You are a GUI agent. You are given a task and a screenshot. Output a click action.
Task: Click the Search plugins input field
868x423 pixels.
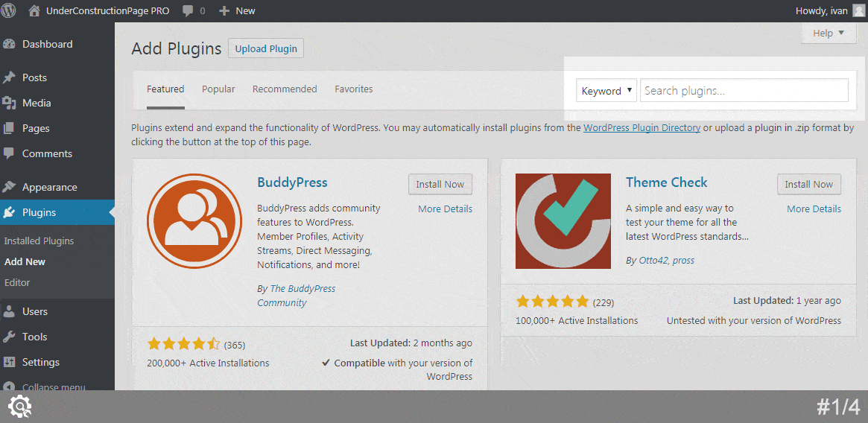(744, 91)
